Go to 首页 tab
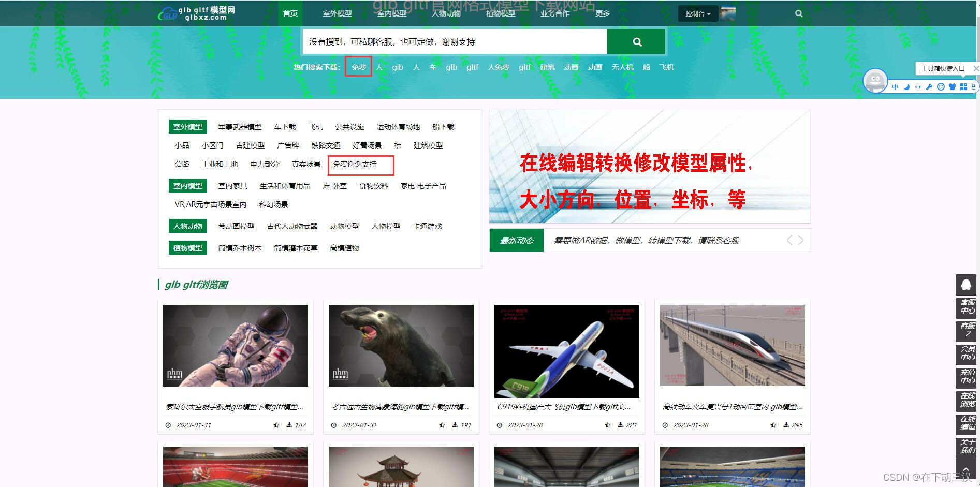This screenshot has height=487, width=980. pos(290,13)
